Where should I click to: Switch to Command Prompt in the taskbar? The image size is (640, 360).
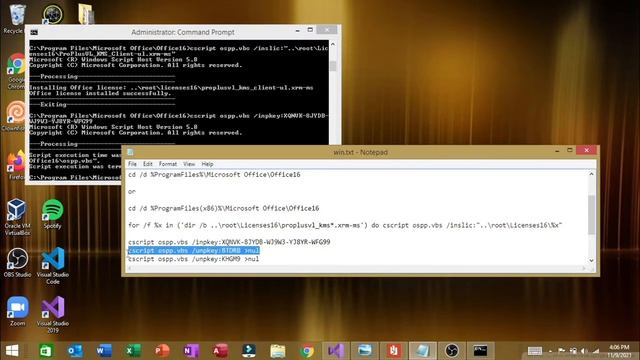pos(480,350)
